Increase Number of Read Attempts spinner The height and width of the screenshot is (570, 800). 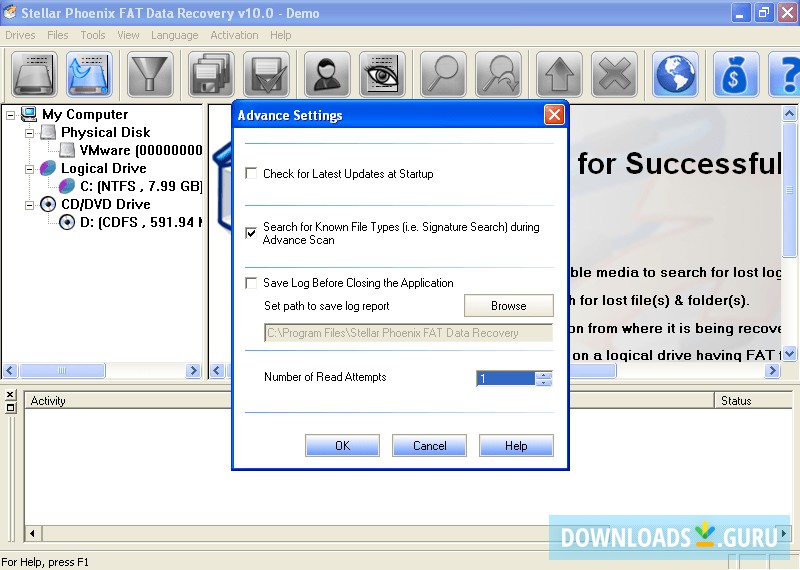(544, 375)
